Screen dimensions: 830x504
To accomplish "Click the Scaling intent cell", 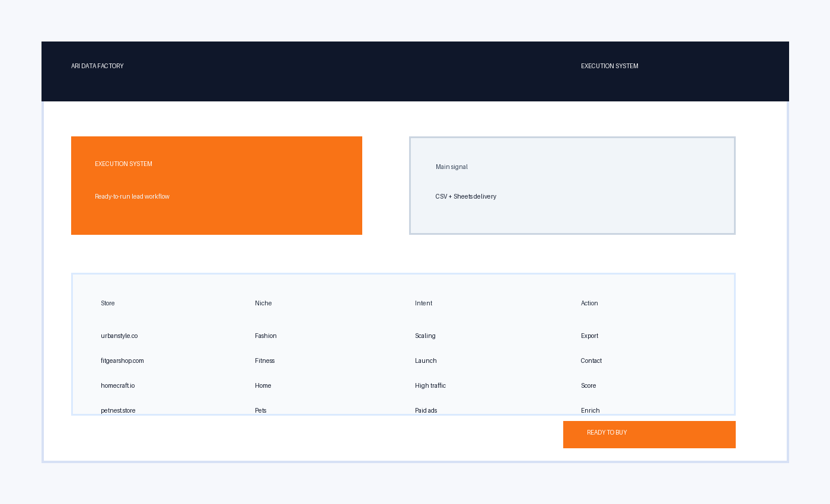I will pos(425,336).
